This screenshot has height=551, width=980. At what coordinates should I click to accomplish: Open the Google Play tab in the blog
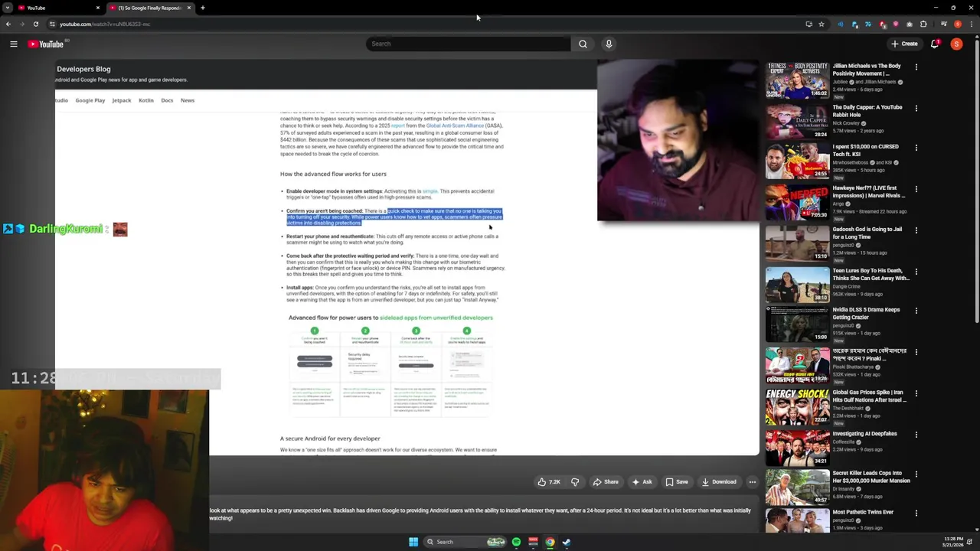click(x=90, y=100)
